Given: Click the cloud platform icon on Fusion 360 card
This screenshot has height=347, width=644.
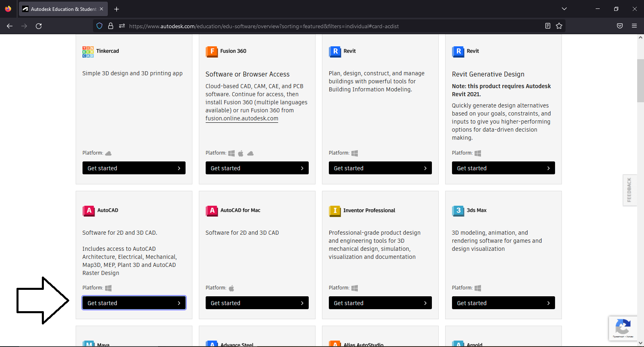Looking at the screenshot, I should point(250,153).
